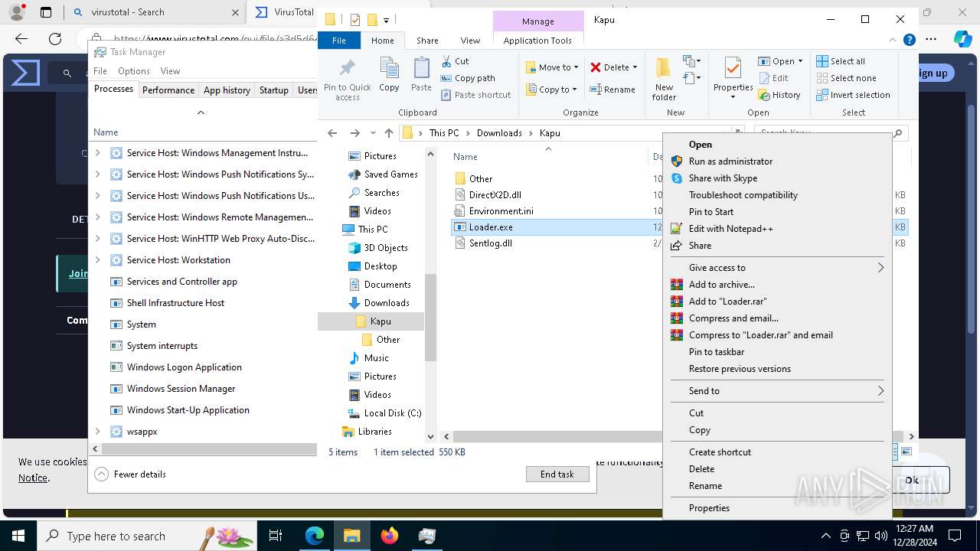This screenshot has height=551, width=980.
Task: Click the volume icon in tray
Action: [880, 536]
